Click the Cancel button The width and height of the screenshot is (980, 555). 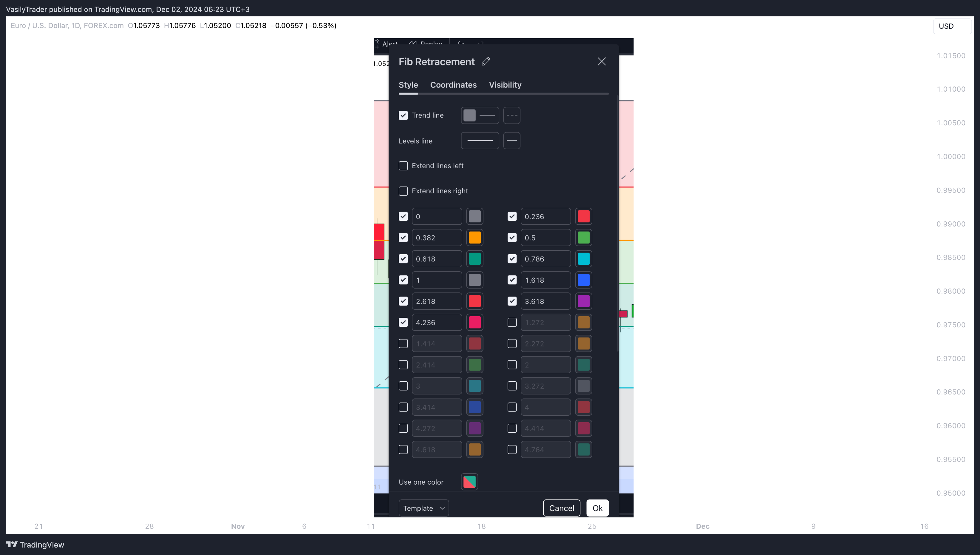561,508
